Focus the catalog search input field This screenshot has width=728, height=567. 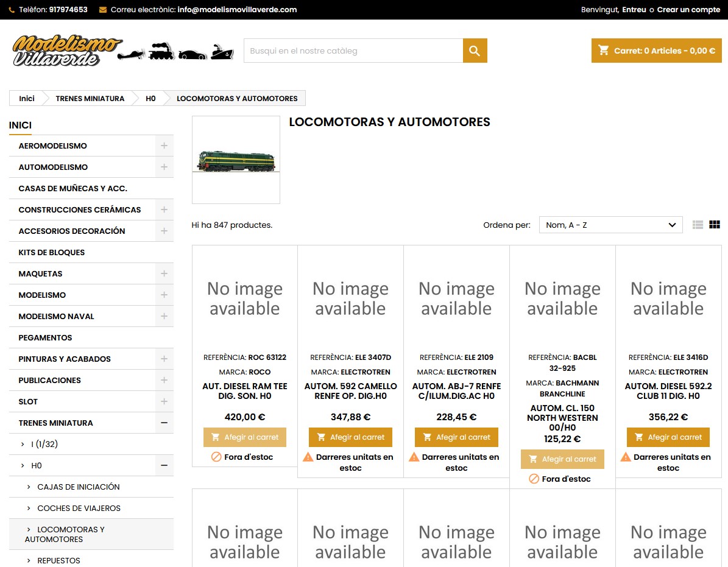353,51
